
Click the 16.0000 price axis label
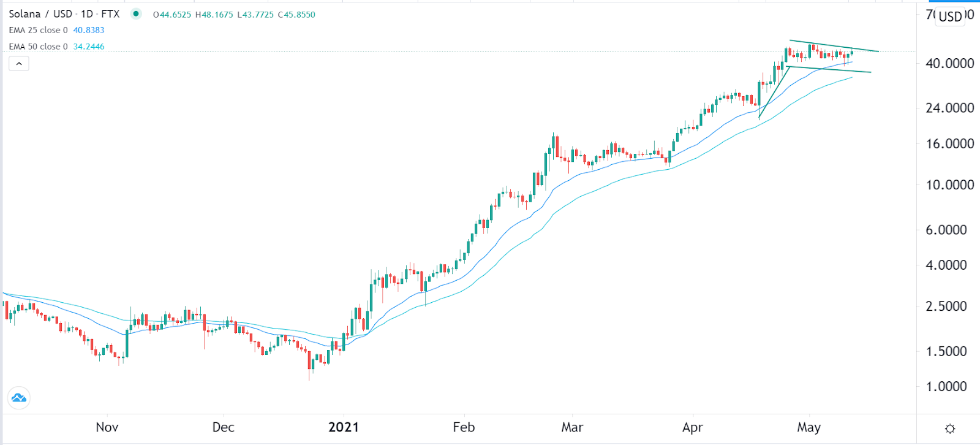click(949, 143)
